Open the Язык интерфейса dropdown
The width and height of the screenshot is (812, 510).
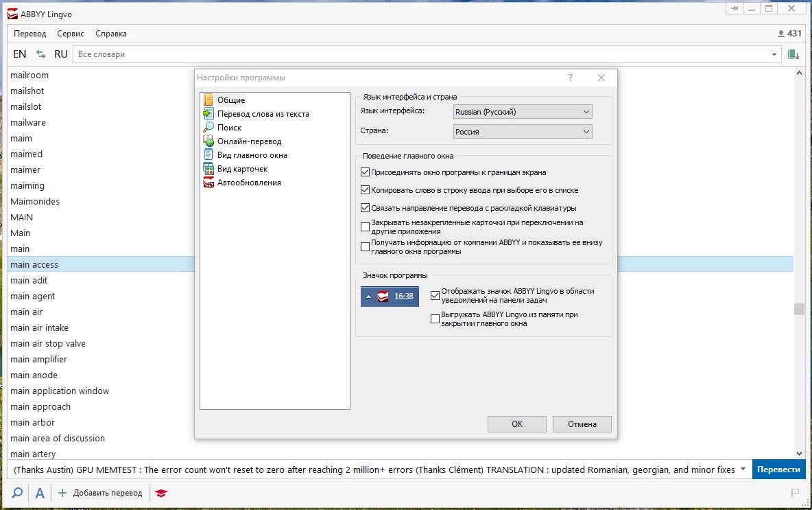click(x=523, y=111)
